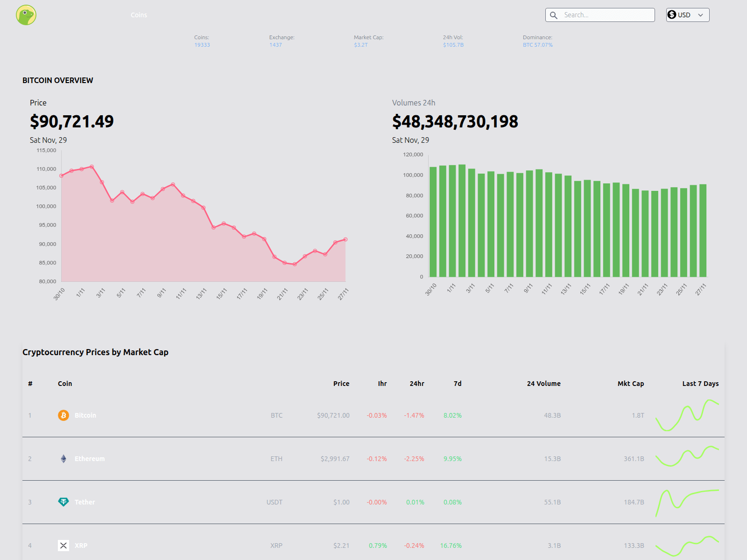Open the Tether coin link
This screenshot has height=560, width=747.
(85, 502)
